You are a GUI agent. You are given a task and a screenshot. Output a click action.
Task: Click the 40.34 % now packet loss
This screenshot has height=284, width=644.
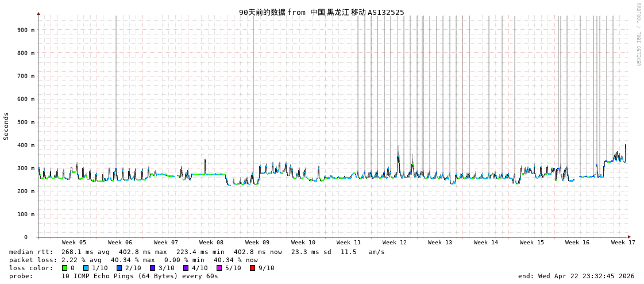[x=236, y=260]
